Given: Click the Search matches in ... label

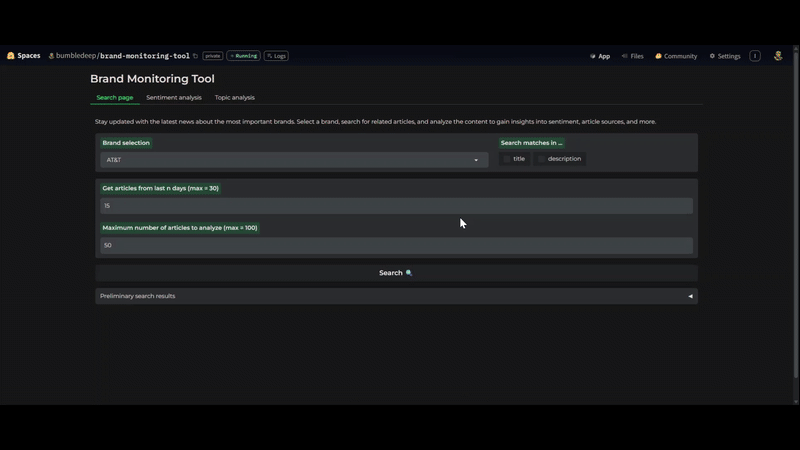Looking at the screenshot, I should tap(531, 143).
